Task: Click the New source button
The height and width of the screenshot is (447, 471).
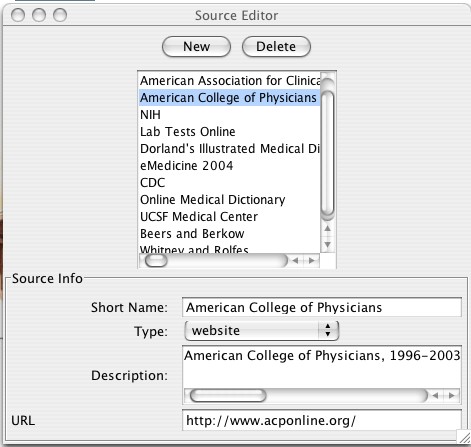Action: (196, 46)
